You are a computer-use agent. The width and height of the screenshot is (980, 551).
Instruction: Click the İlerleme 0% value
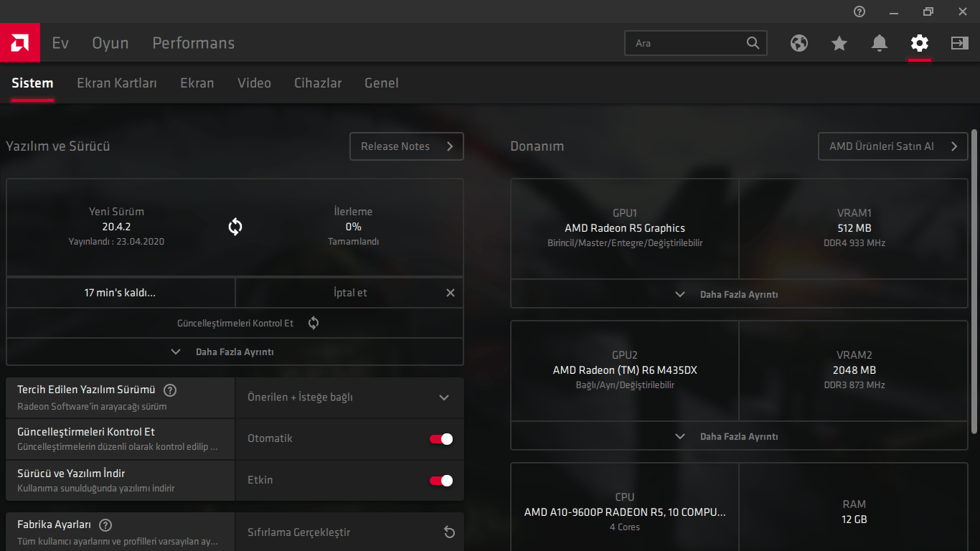[x=353, y=227]
